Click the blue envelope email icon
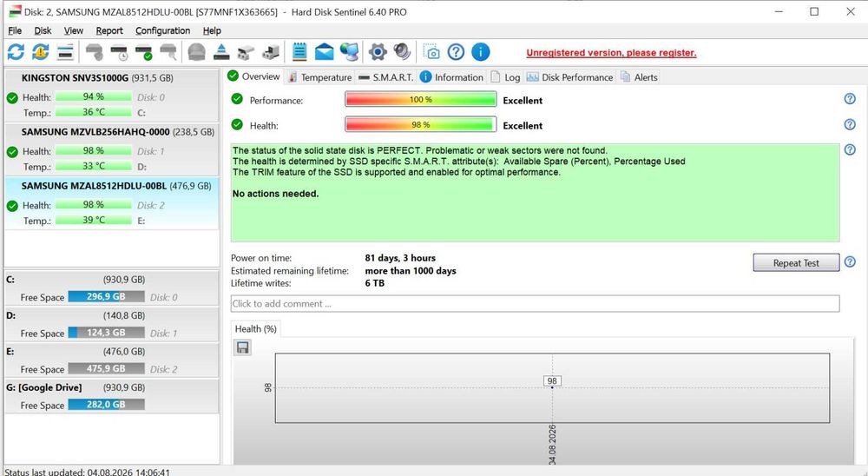 tap(325, 52)
